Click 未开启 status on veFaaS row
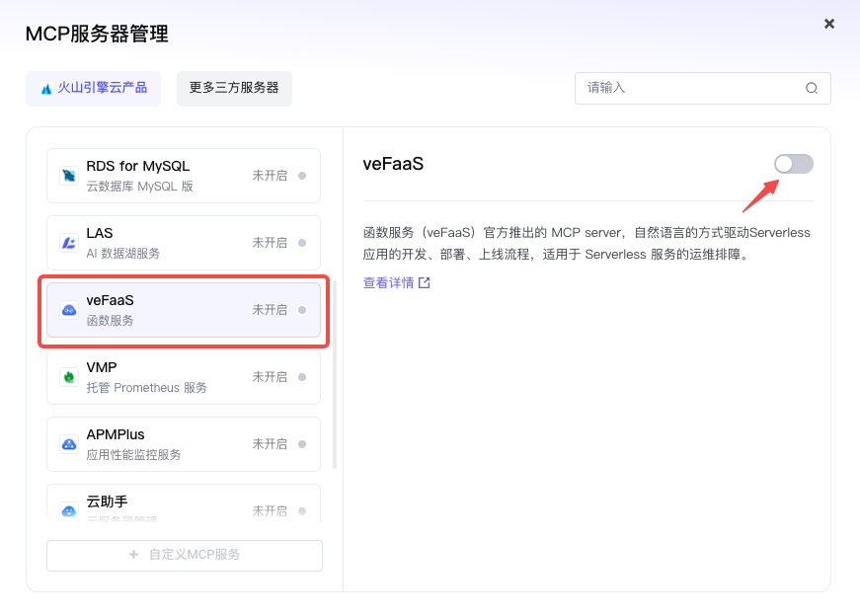Image resolution: width=860 pixels, height=616 pixels. (x=270, y=310)
